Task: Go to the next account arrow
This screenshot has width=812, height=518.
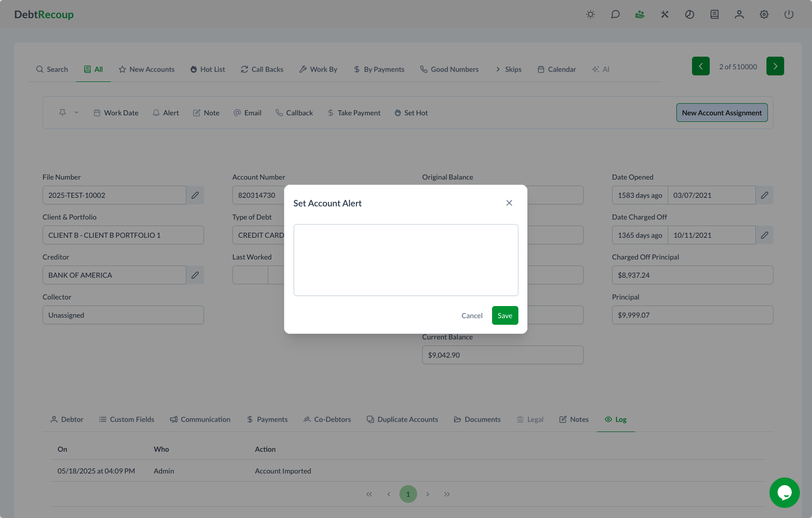Action: click(x=775, y=66)
